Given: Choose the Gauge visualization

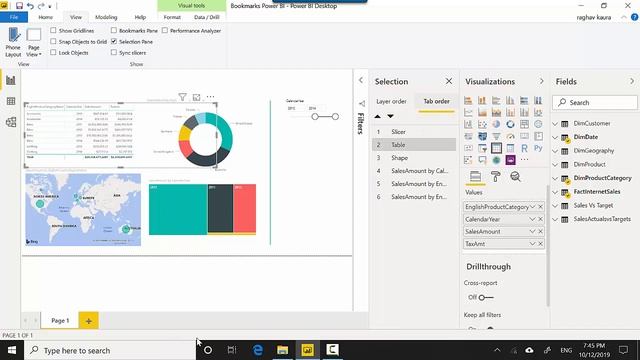Looking at the screenshot, I should (x=510, y=136).
